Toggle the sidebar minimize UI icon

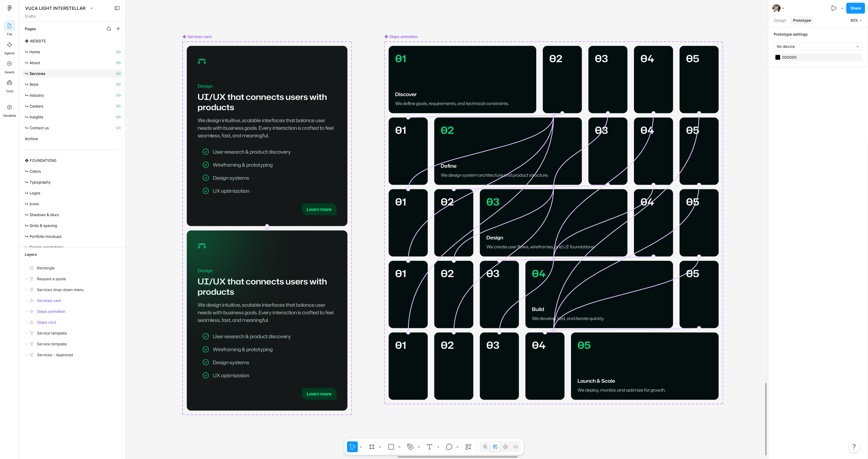(117, 8)
